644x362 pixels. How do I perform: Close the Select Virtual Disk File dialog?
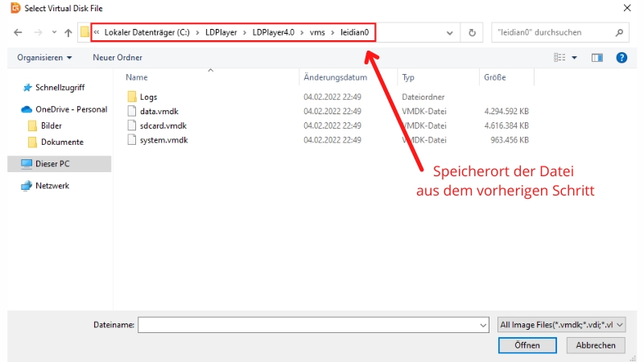pos(627,8)
